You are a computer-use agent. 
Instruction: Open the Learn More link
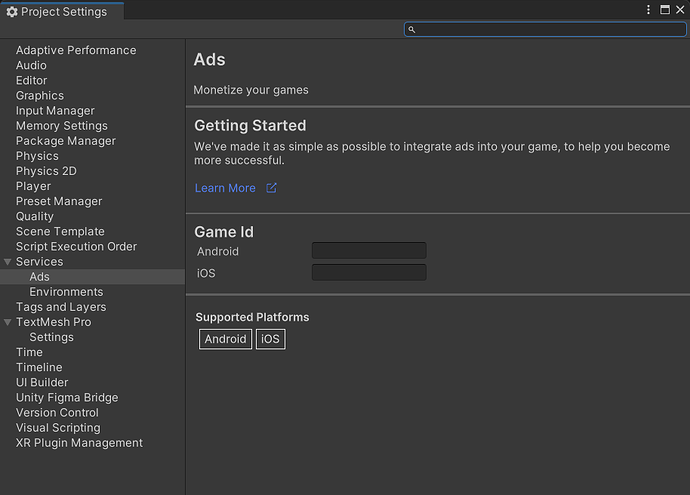(x=225, y=188)
